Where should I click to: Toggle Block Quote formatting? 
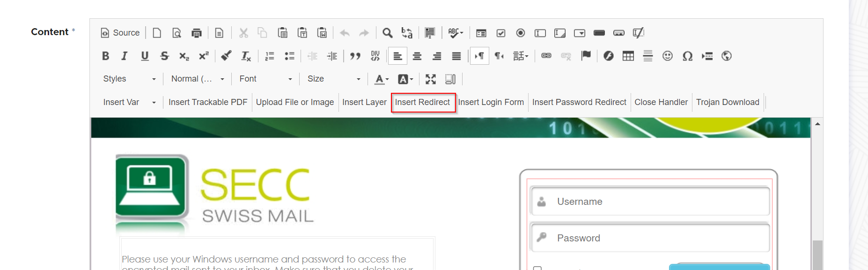(x=355, y=56)
